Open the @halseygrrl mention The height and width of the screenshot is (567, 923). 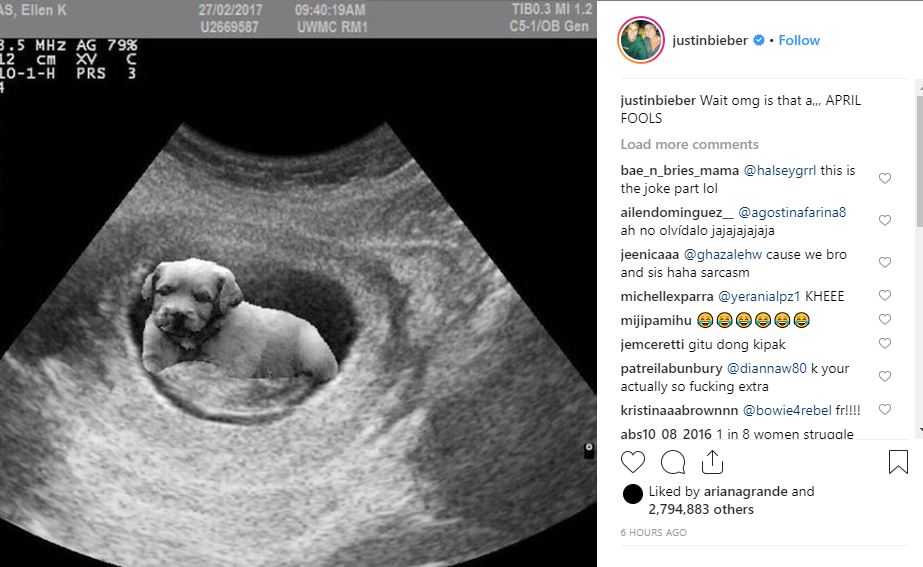click(x=780, y=171)
